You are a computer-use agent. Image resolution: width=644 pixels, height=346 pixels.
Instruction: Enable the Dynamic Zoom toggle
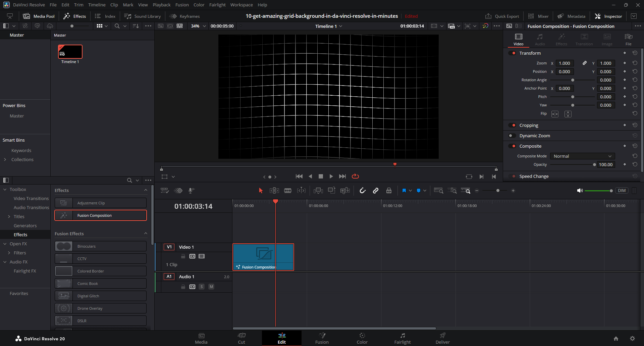(x=512, y=136)
